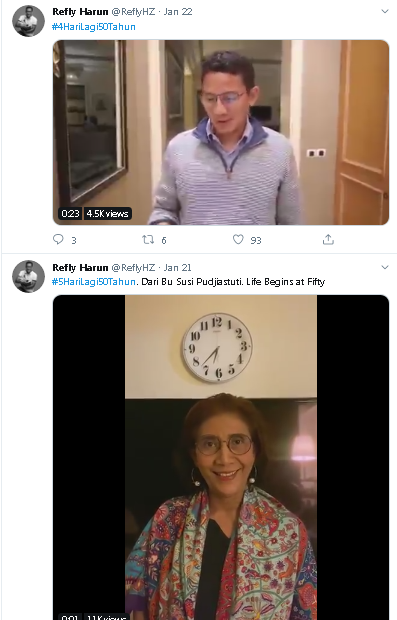This screenshot has height=620, width=397.
Task: Open the Jan 21 timestamp link
Action: pyautogui.click(x=178, y=268)
